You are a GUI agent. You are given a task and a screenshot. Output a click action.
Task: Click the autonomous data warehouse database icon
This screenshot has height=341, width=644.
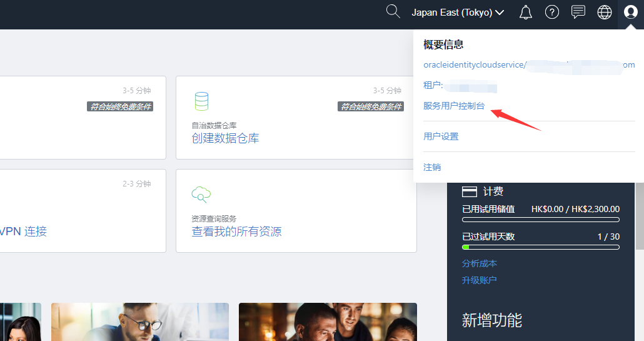click(201, 101)
